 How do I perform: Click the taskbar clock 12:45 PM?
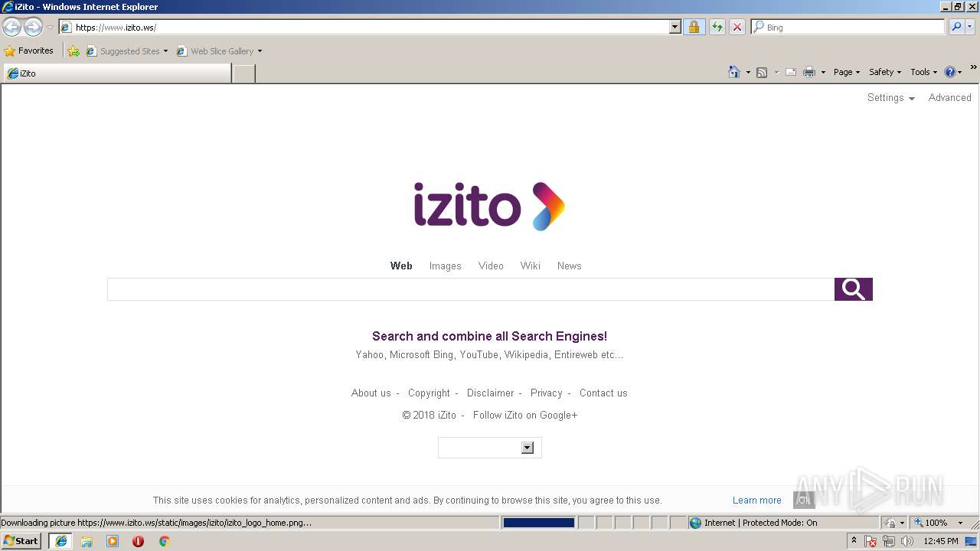(940, 541)
